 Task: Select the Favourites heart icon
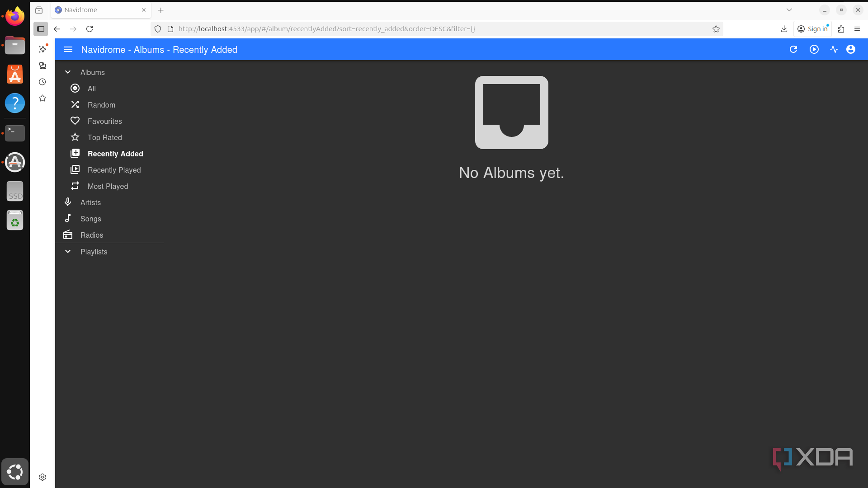tap(75, 121)
